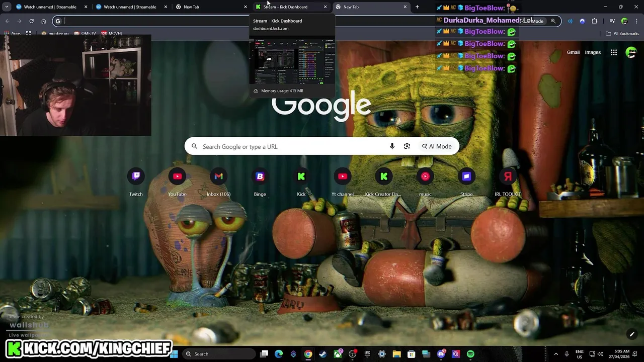This screenshot has width=644, height=362.
Task: Open Microsoft Store from the taskbar
Action: 412,354
